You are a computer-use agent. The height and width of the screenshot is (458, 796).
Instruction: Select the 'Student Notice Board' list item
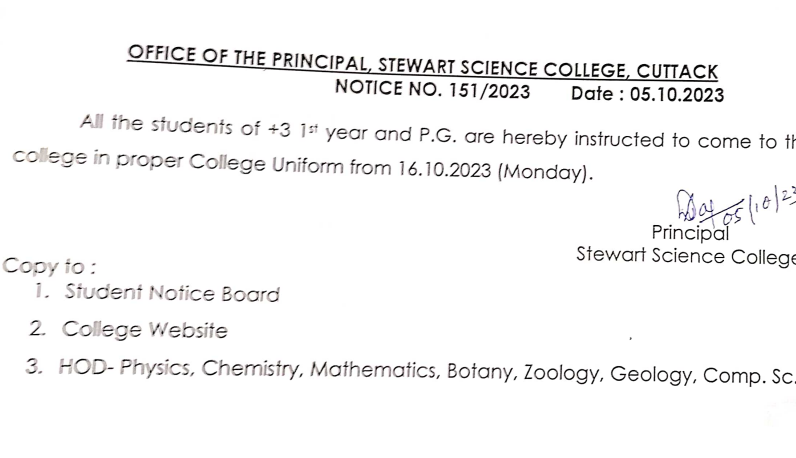point(171,293)
